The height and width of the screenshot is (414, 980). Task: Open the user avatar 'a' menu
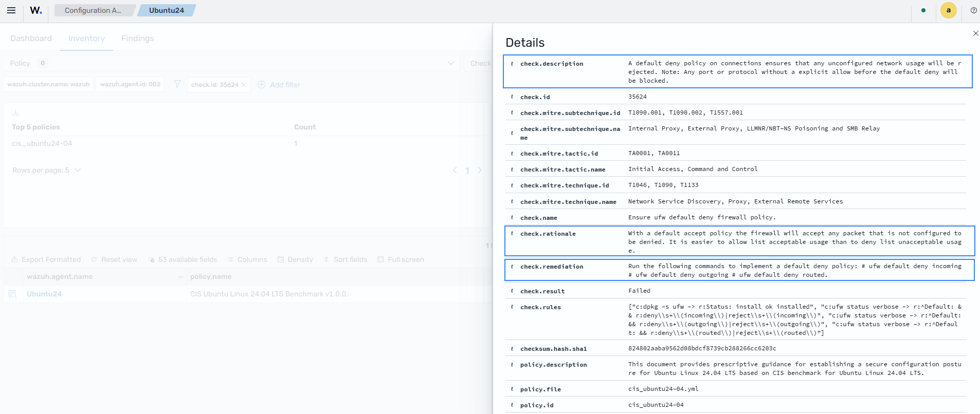[949, 10]
